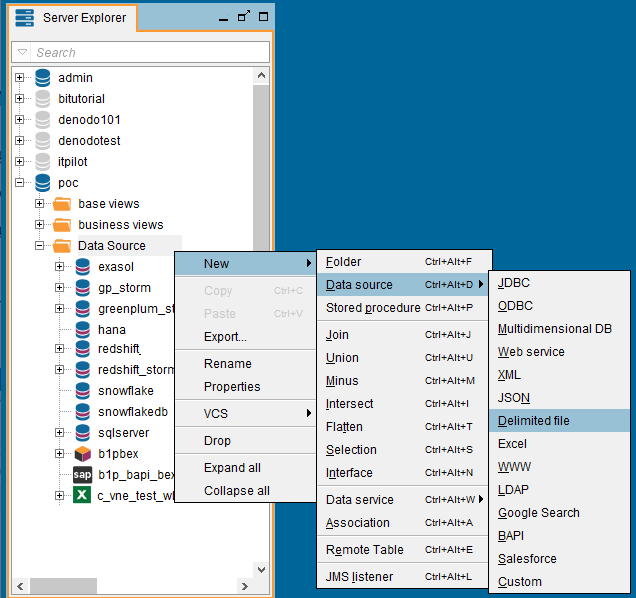Viewport: 636px width, 598px height.
Task: Open the Data source submenu
Action: [403, 285]
